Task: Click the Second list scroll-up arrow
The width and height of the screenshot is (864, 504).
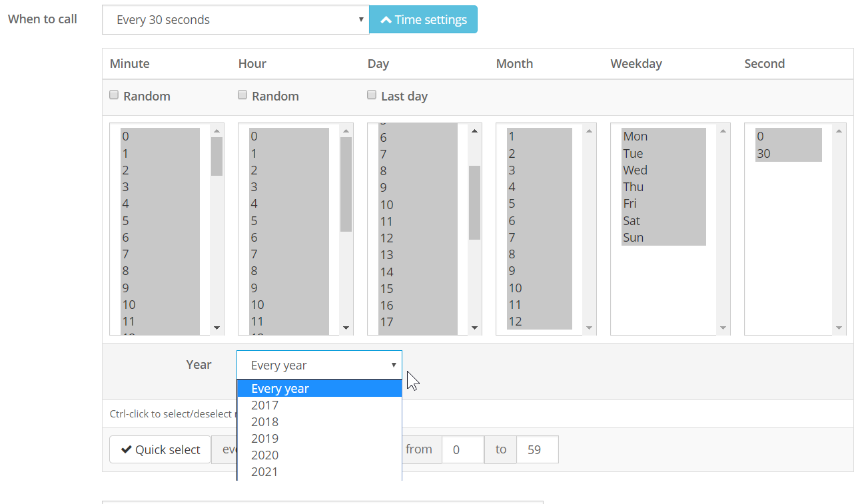Action: click(x=839, y=130)
